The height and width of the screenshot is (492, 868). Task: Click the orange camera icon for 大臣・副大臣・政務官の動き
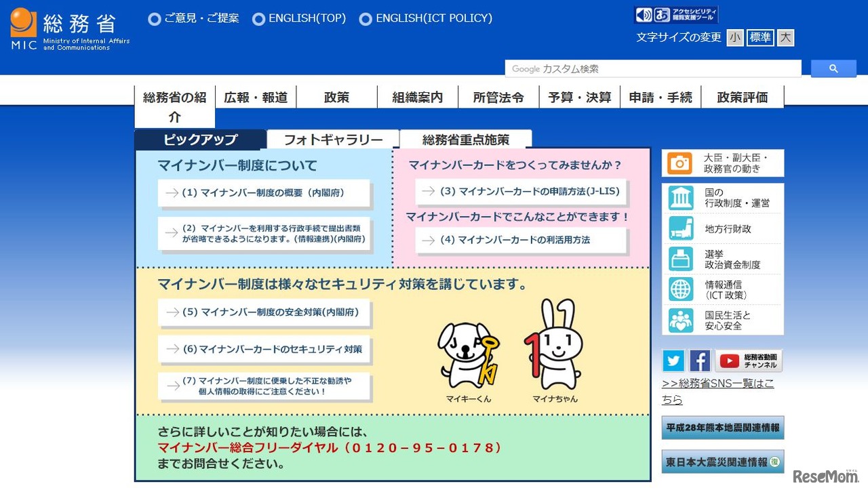point(680,163)
